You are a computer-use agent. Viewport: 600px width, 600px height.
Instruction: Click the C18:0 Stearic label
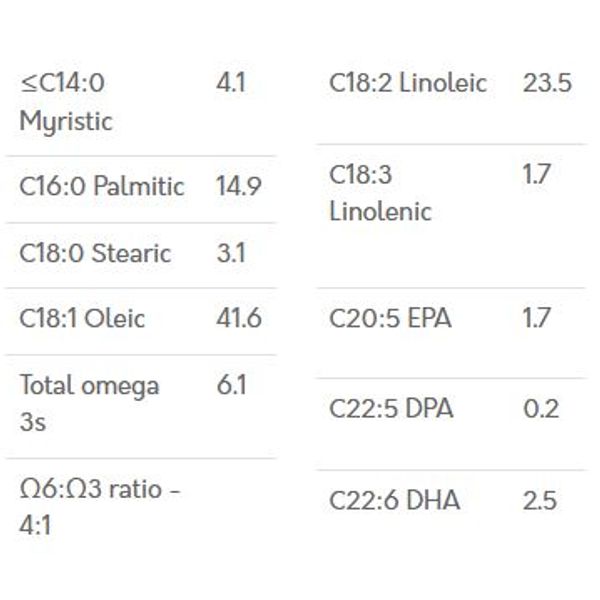pyautogui.click(x=95, y=253)
